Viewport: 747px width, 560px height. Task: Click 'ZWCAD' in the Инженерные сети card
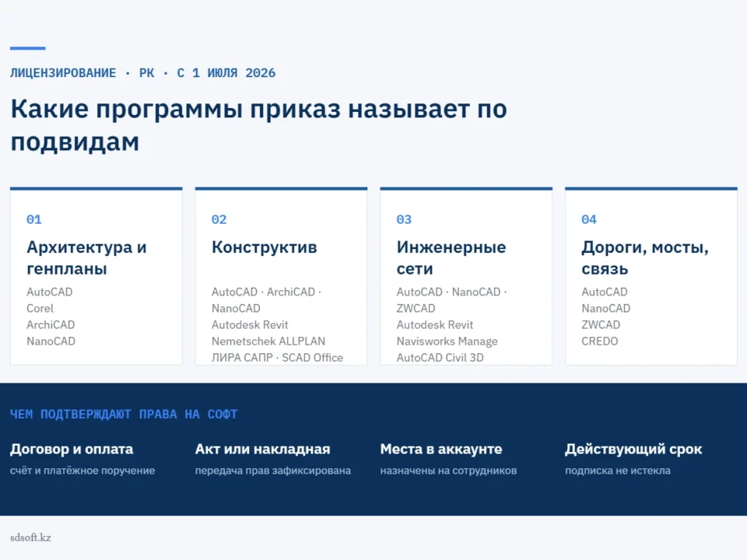point(416,308)
